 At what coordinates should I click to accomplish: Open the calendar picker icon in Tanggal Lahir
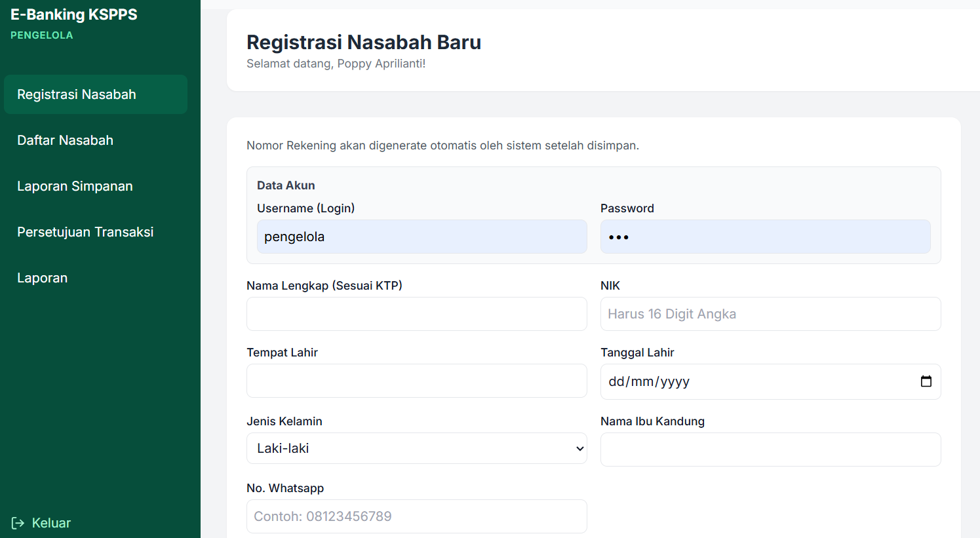926,381
